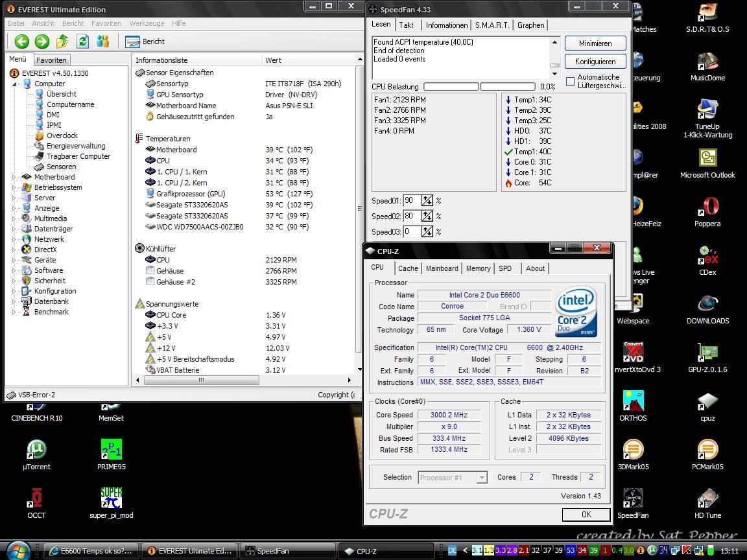Select Energieverwaltung in the EVEREST tree
Viewport: 747px width, 560px height.
[76, 146]
